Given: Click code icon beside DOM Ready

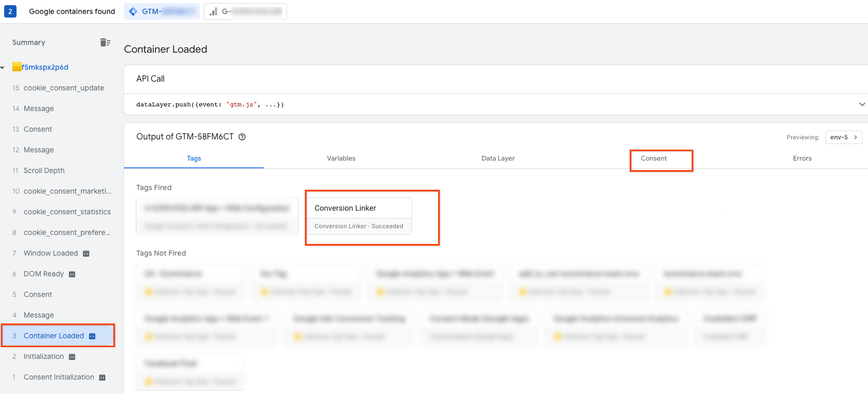Looking at the screenshot, I should click(72, 274).
